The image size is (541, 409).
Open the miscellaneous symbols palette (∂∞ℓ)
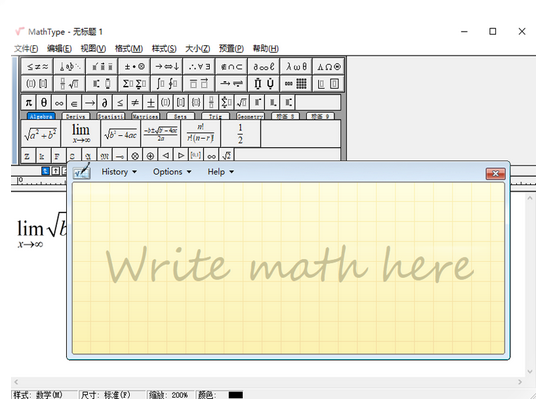(264, 66)
